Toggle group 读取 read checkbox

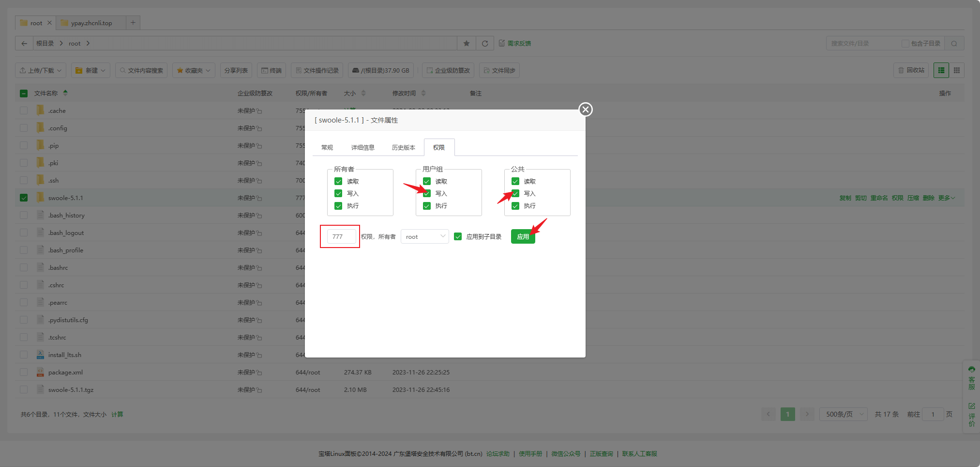(427, 181)
